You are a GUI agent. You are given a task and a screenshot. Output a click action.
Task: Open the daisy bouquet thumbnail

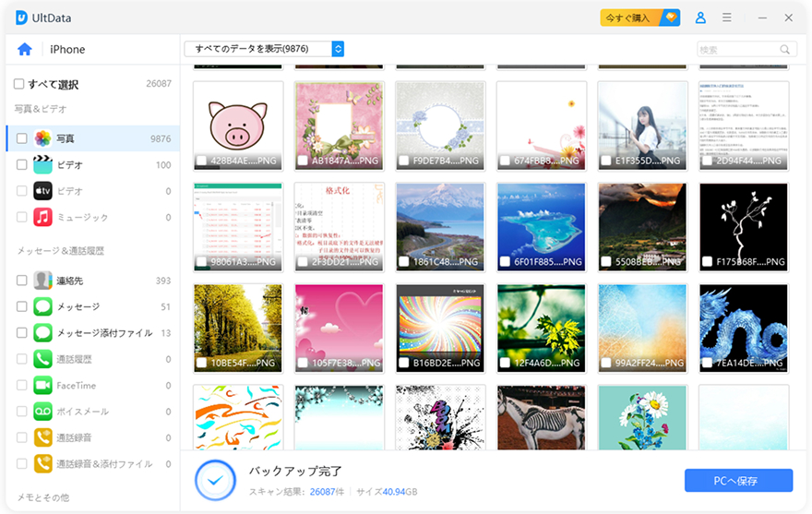tap(642, 417)
